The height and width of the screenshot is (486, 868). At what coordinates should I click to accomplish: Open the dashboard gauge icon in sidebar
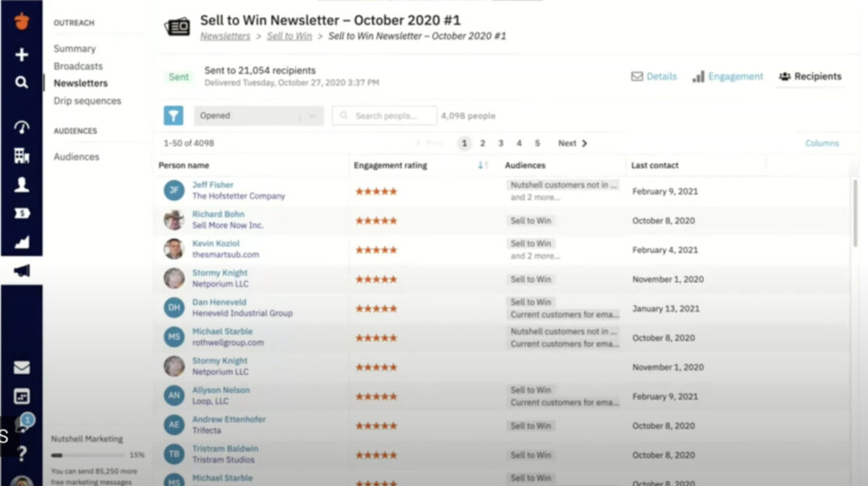22,127
